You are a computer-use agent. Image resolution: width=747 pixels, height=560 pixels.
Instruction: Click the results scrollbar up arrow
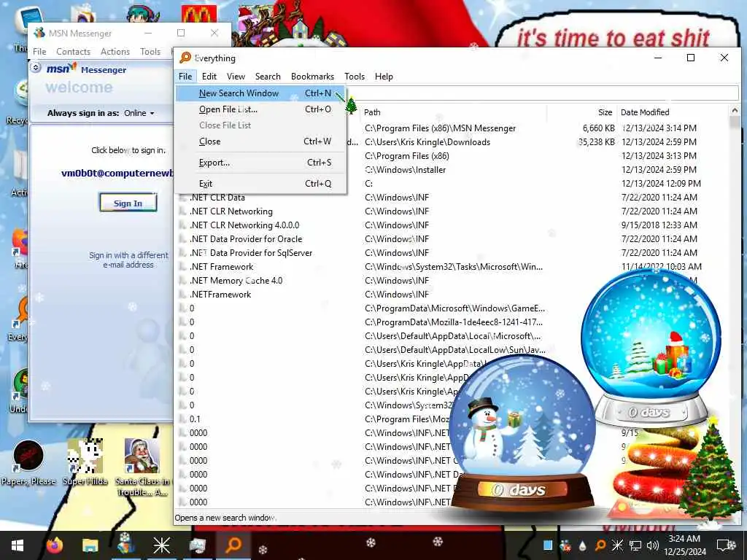click(735, 111)
